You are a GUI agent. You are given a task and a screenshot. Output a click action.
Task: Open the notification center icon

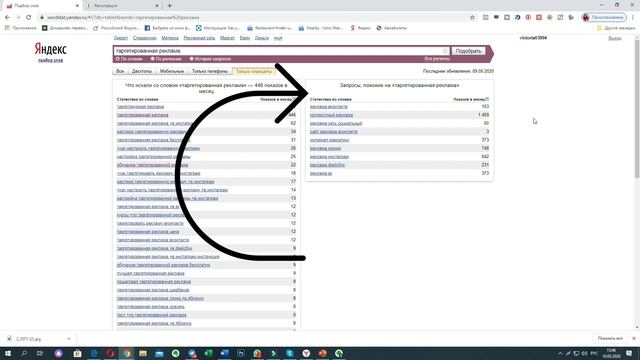629,353
